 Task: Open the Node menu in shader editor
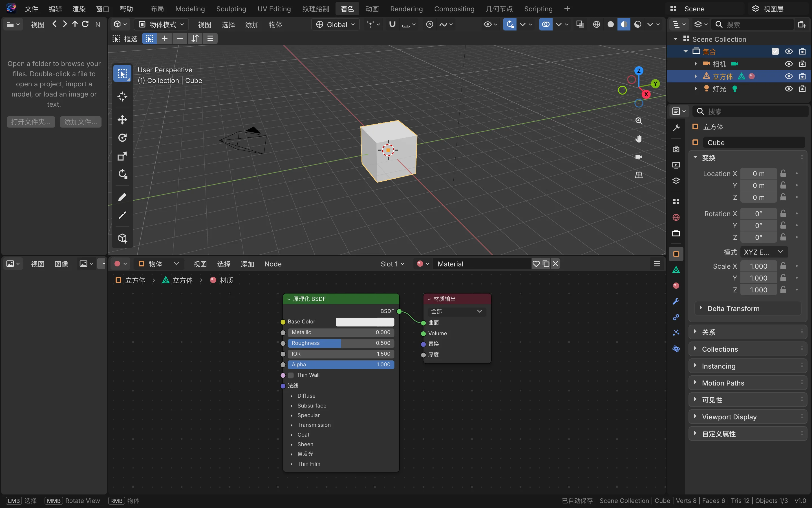pos(273,264)
